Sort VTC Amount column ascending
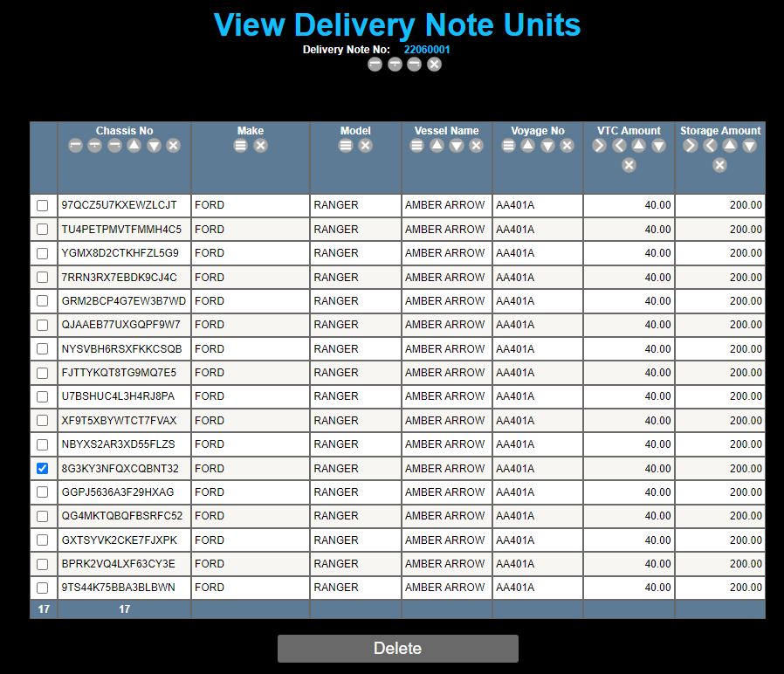Screen dimensions: 784x674 click(638, 146)
